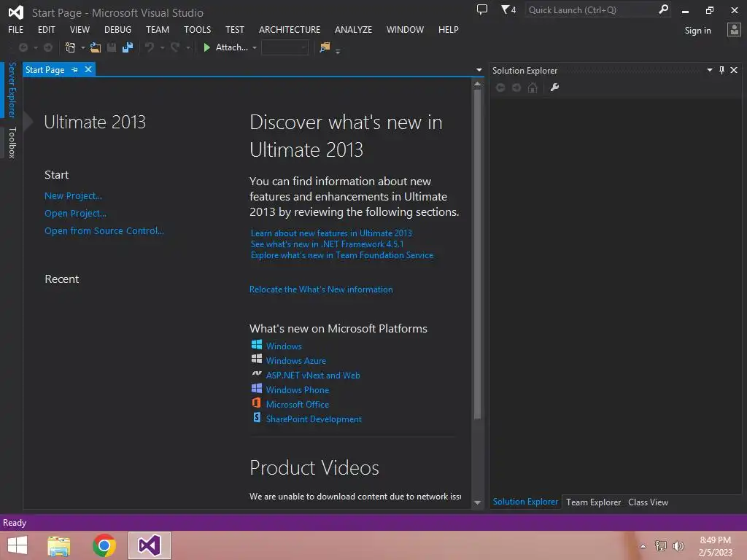Switch to the Team Explorer tab
747x560 pixels.
pyautogui.click(x=593, y=502)
